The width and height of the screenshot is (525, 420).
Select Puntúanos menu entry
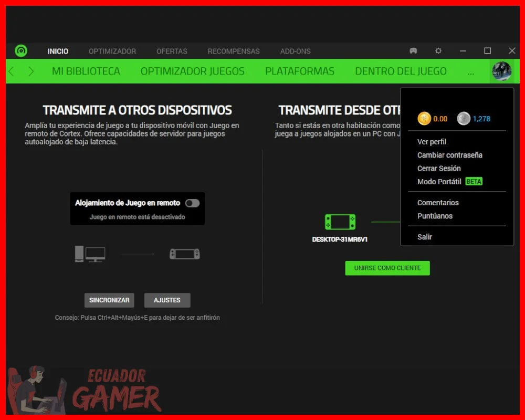tap(435, 216)
